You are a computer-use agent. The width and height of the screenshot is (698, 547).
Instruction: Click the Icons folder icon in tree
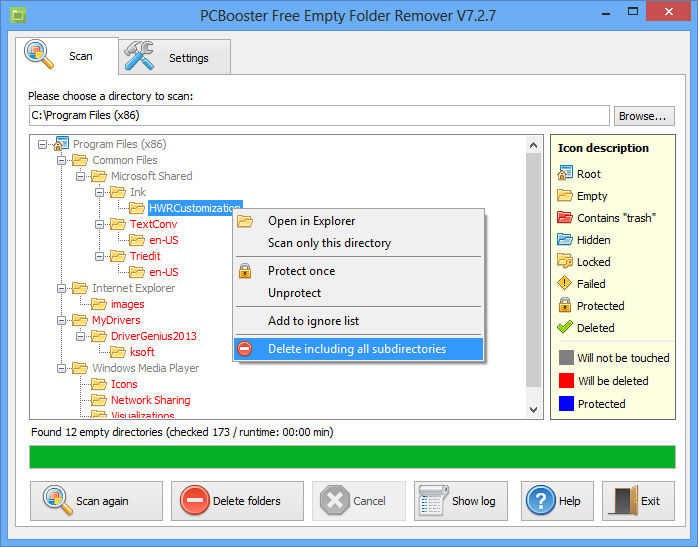[x=98, y=384]
